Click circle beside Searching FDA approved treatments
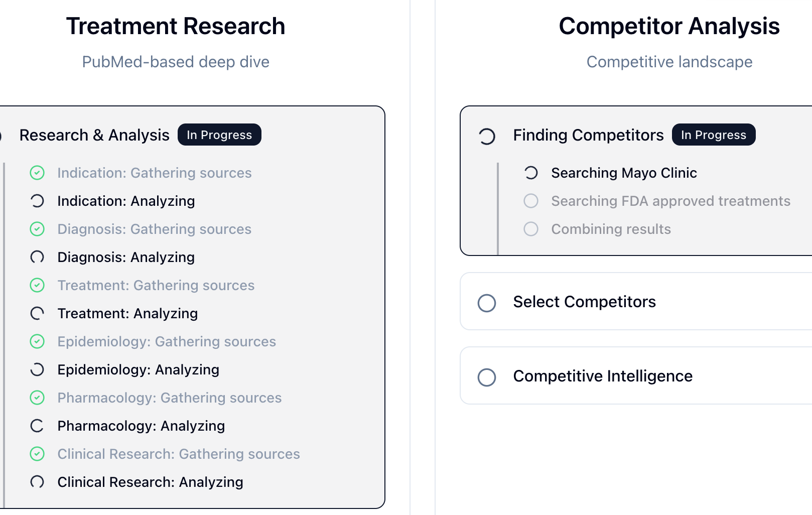The image size is (812, 515). point(531,201)
